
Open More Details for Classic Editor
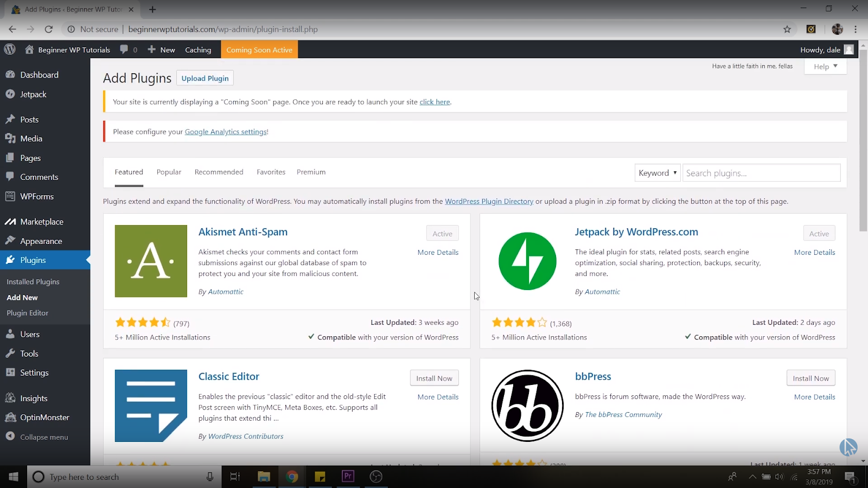pyautogui.click(x=438, y=397)
